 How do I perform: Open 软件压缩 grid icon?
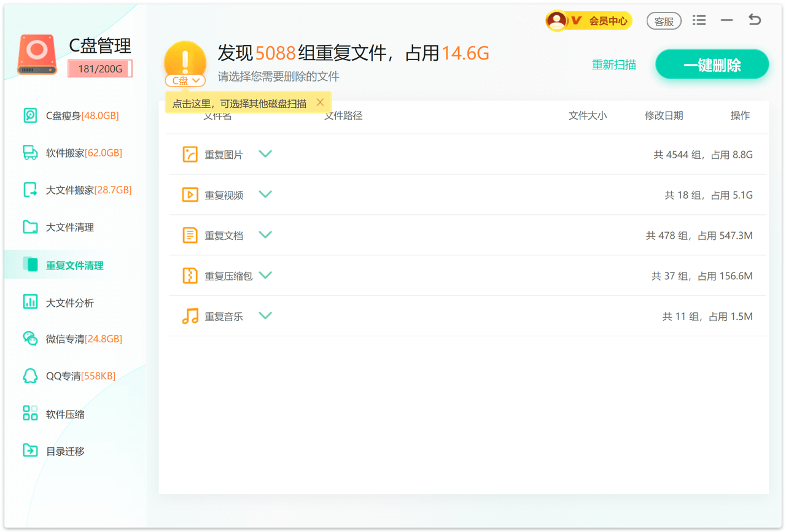click(x=30, y=413)
